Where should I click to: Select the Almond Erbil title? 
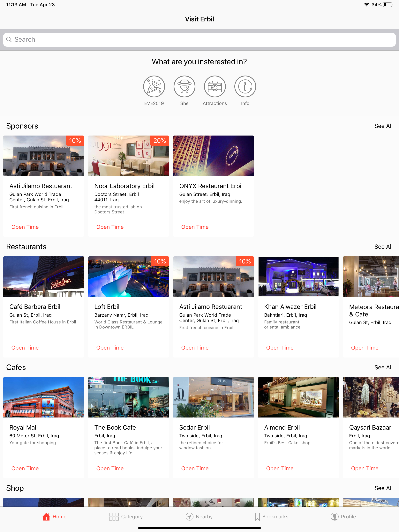tap(282, 428)
